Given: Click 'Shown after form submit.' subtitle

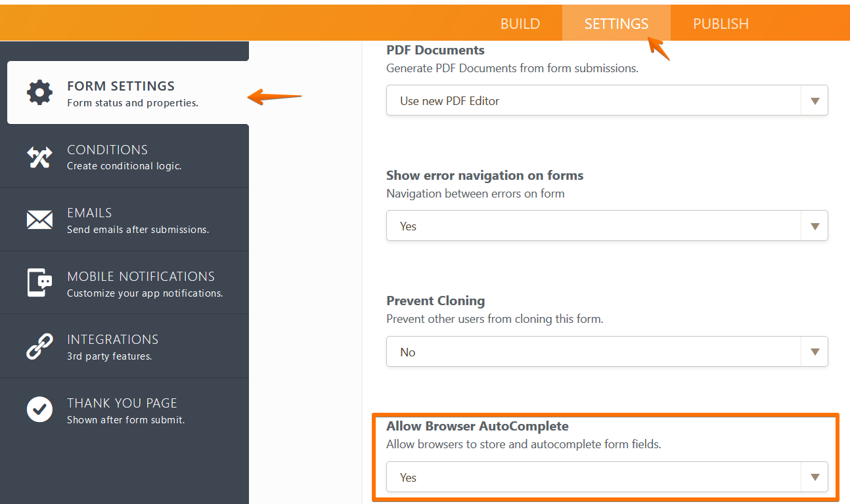Looking at the screenshot, I should click(x=126, y=420).
